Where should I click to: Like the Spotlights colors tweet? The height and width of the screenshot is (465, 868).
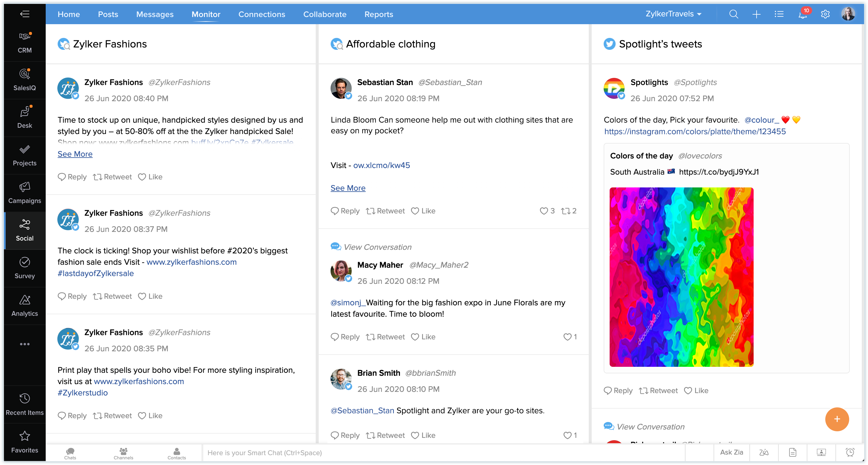click(x=696, y=391)
